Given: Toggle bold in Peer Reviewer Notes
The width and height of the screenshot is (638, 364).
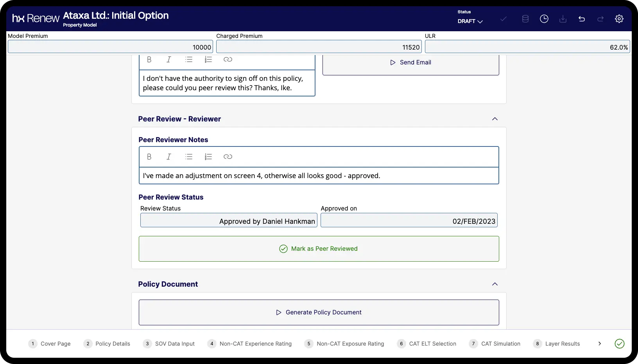Looking at the screenshot, I should point(149,157).
